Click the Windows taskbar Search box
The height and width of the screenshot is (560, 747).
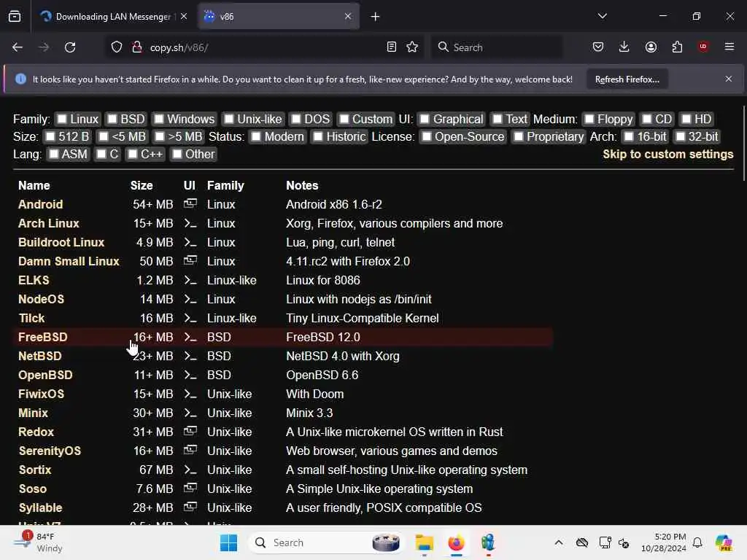click(326, 542)
